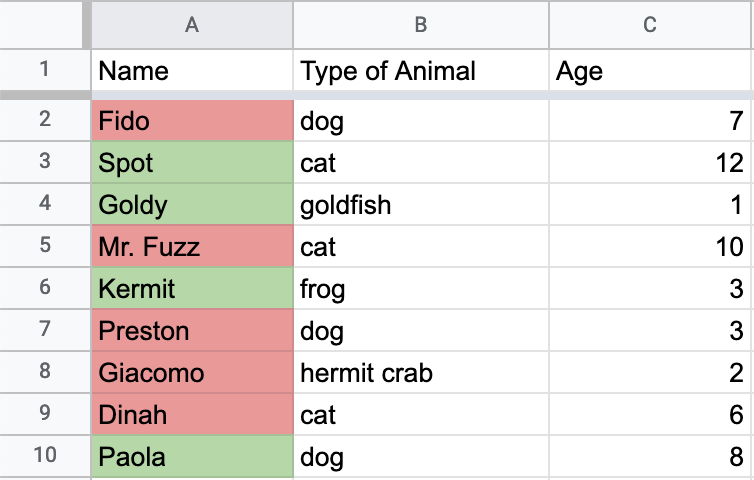Screen dimensions: 754x480
Task: Select column B header
Action: pos(420,24)
